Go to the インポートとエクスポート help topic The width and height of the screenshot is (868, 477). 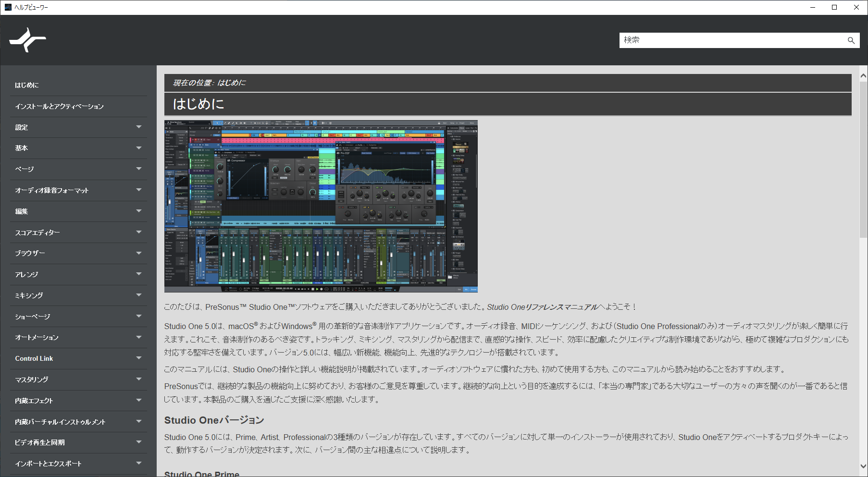48,464
